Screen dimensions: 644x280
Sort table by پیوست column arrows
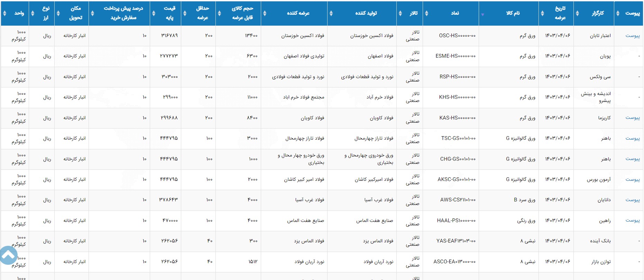618,13
